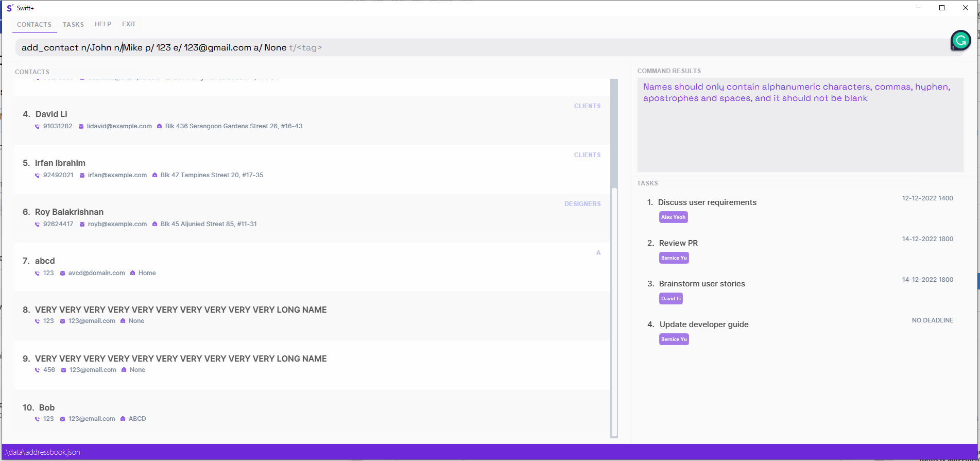The width and height of the screenshot is (980, 461).
Task: Select contact David Li
Action: [x=312, y=120]
